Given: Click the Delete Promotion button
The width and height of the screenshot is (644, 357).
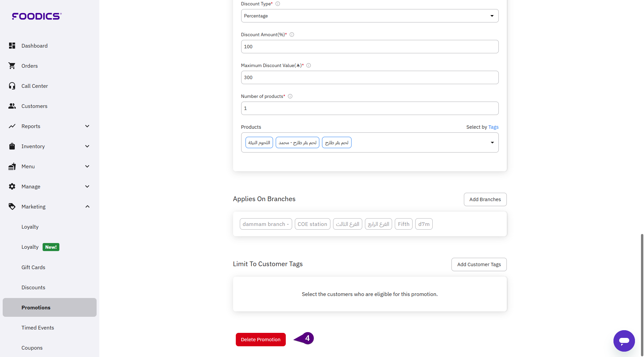Looking at the screenshot, I should (x=261, y=340).
